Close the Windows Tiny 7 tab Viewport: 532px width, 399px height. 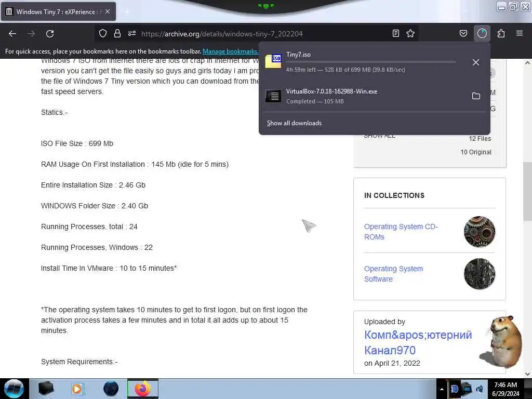click(x=108, y=11)
